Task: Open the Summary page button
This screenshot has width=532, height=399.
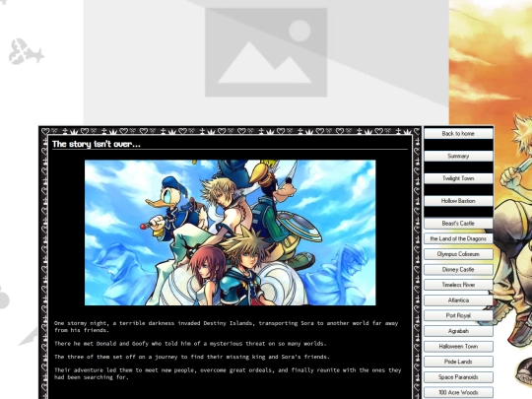Action: [458, 156]
